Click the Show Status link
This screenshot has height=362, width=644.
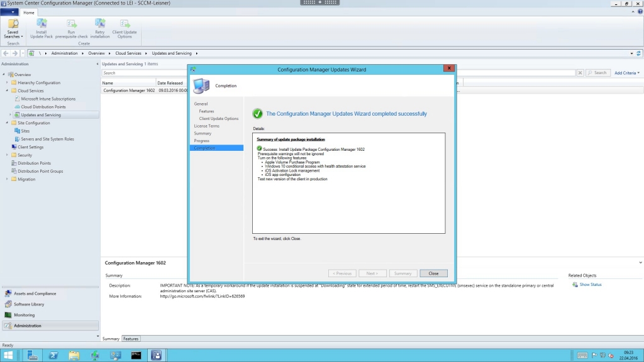pyautogui.click(x=590, y=285)
